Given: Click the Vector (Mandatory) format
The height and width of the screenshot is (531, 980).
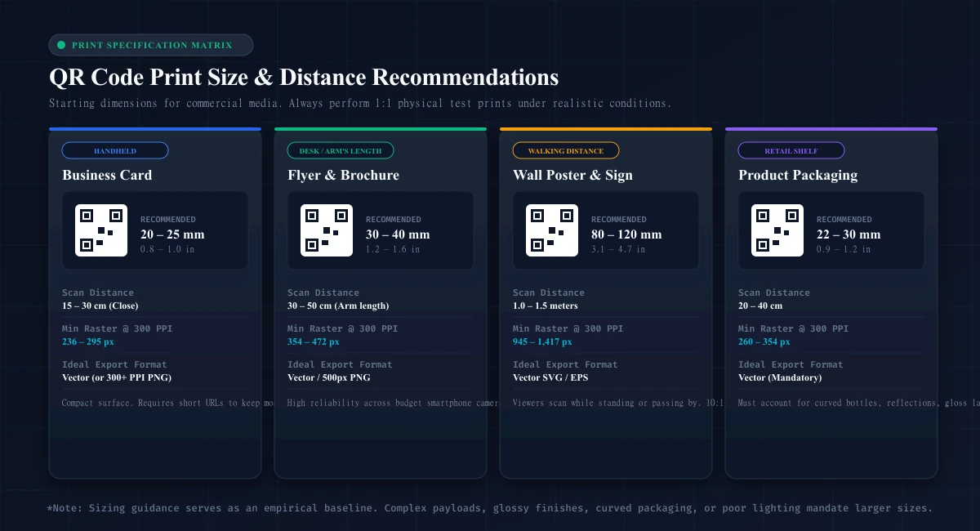Looking at the screenshot, I should (780, 377).
